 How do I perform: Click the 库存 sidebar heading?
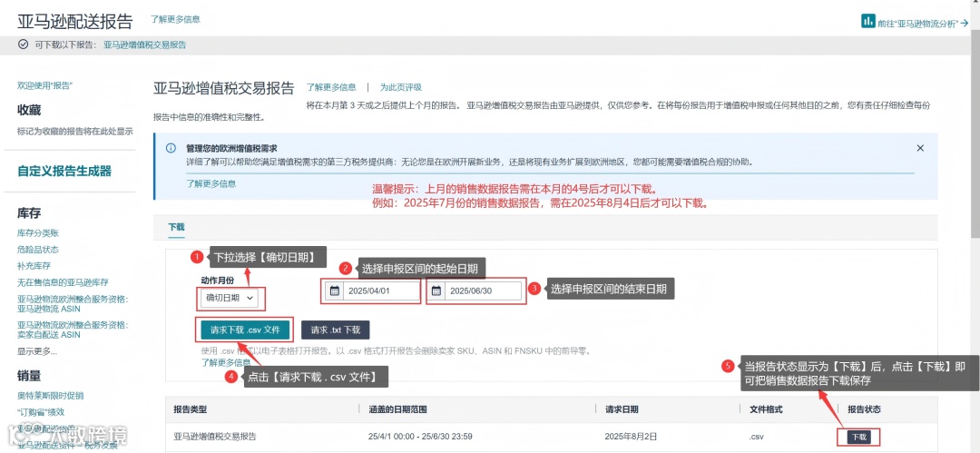coord(29,213)
